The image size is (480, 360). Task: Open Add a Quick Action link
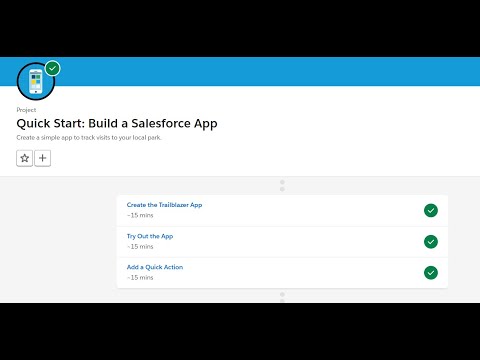point(155,267)
